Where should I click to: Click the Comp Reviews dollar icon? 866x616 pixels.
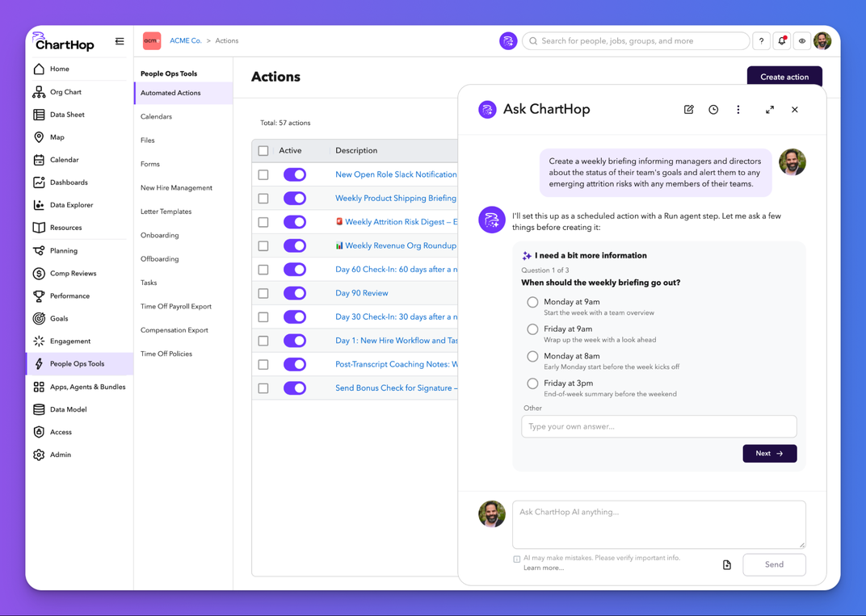(x=39, y=274)
